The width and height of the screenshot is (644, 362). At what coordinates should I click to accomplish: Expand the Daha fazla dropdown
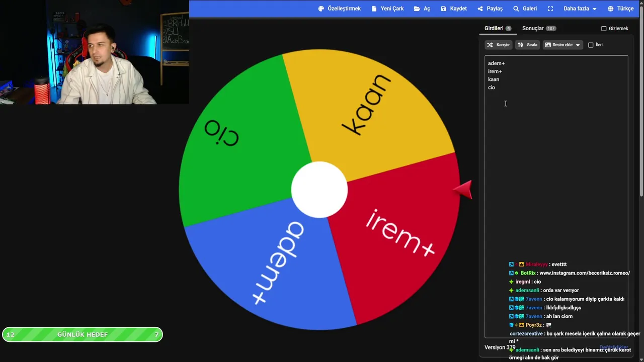[x=580, y=9]
